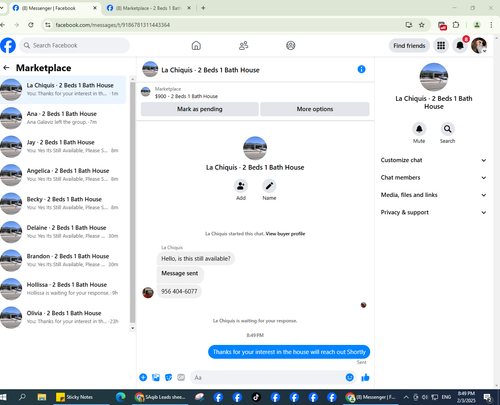
Task: Choose a GIF icon in composer
Action: (x=181, y=377)
